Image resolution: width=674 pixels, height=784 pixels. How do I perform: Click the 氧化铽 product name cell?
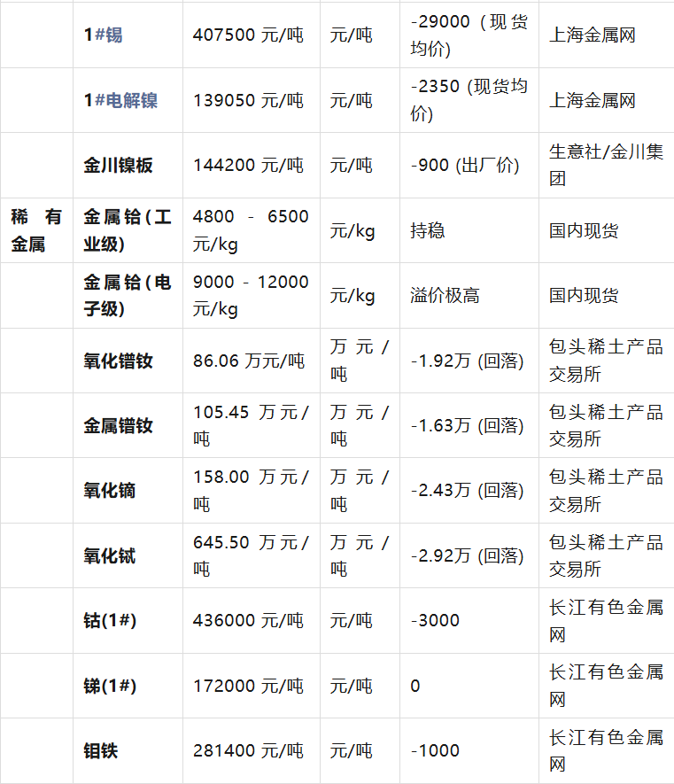110,556
